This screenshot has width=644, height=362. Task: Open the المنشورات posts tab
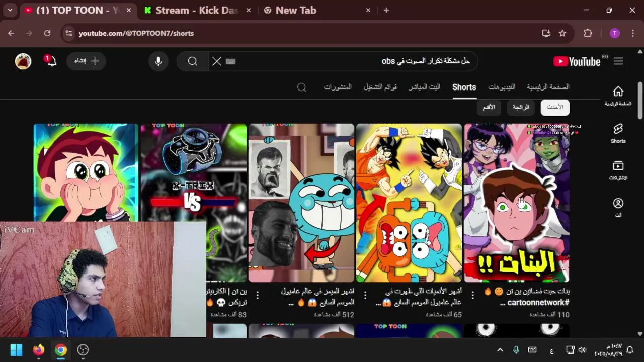tap(338, 87)
